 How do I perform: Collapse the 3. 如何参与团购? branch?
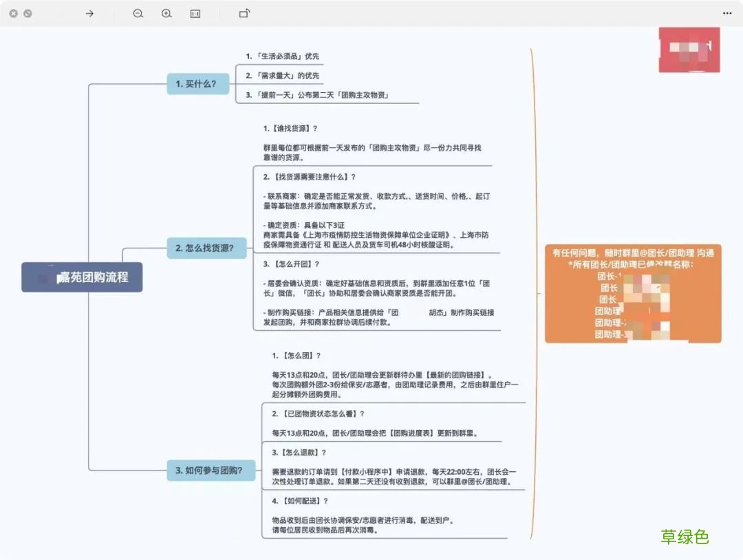pyautogui.click(x=211, y=471)
